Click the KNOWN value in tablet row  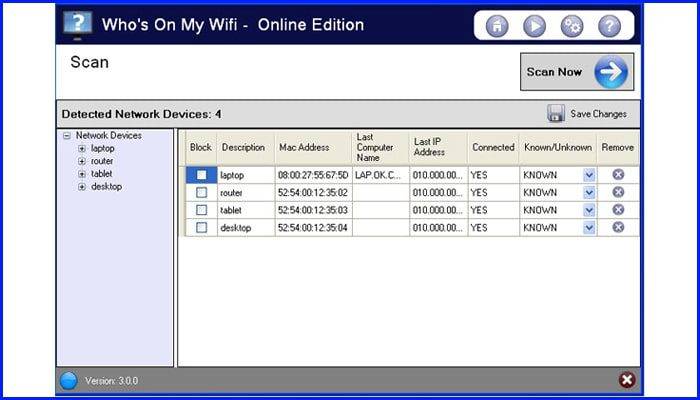coord(540,210)
